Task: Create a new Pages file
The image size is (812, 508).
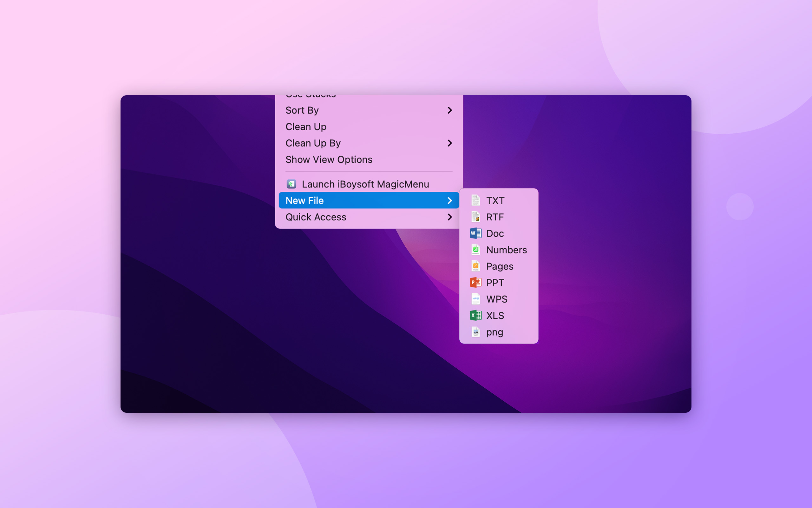Action: coord(499,266)
